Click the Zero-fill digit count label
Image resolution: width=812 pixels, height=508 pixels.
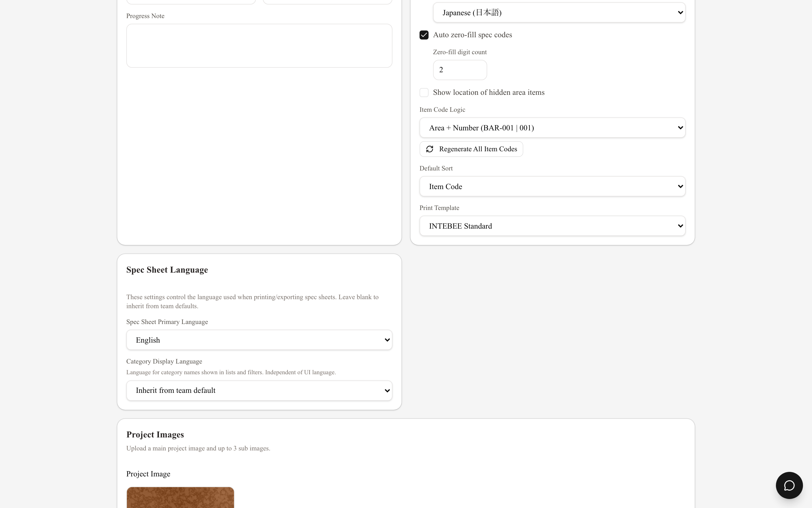point(460,52)
